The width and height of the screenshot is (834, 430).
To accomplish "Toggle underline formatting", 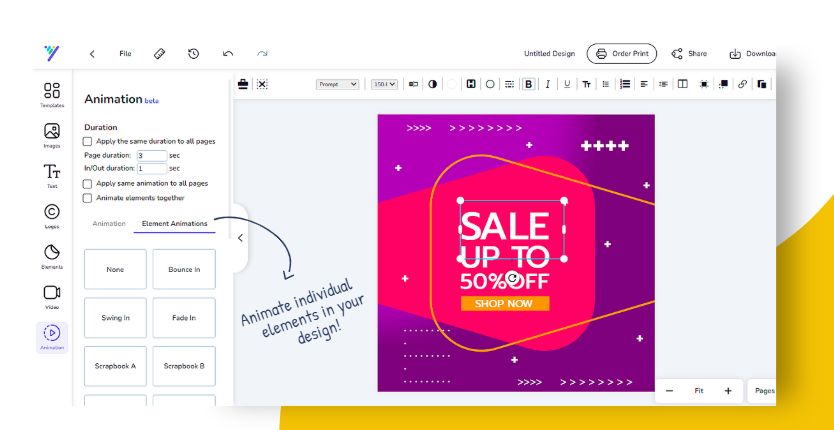I will click(567, 84).
